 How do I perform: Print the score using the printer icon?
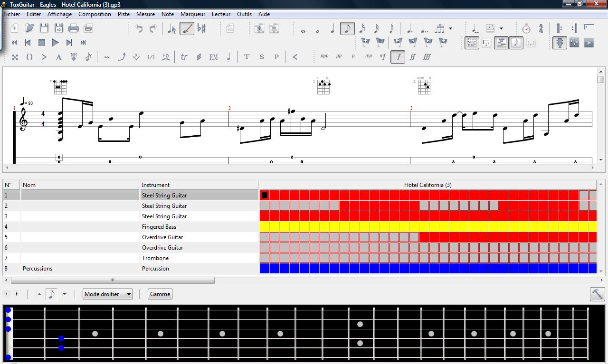[x=74, y=28]
